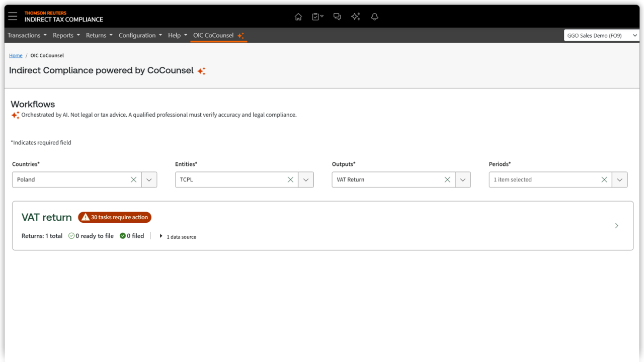Open the GGO Sales Demo (FO9) company selector
Screen dimensions: 644x362
[x=602, y=36]
